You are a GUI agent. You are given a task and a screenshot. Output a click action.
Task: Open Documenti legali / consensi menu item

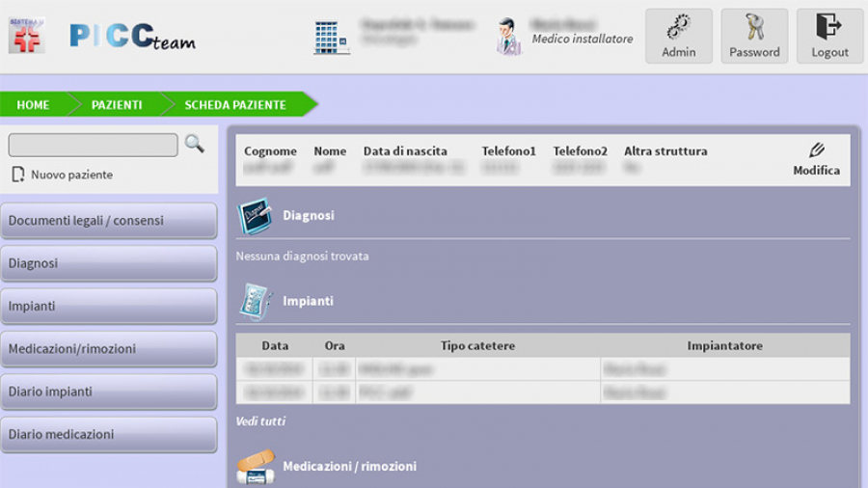(108, 221)
